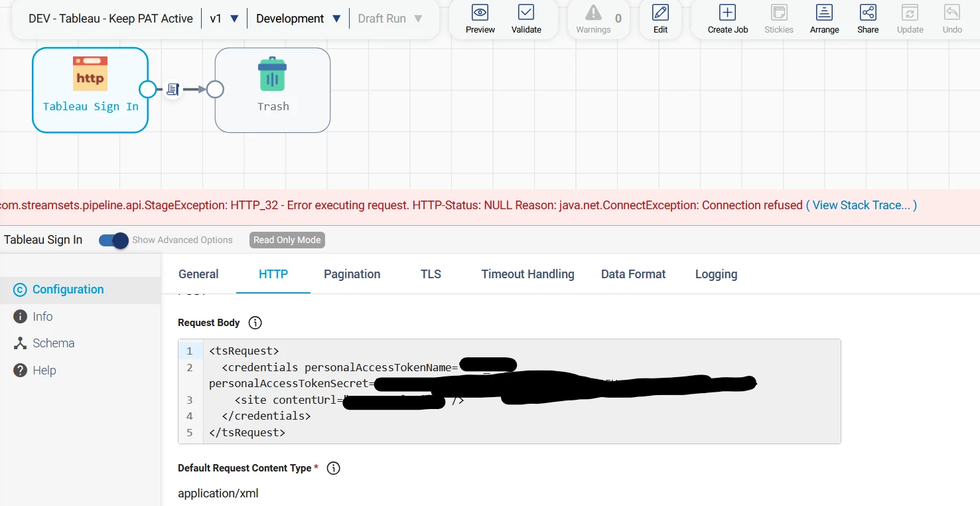The image size is (980, 506).
Task: Switch to the Pagination tab
Action: tap(352, 274)
